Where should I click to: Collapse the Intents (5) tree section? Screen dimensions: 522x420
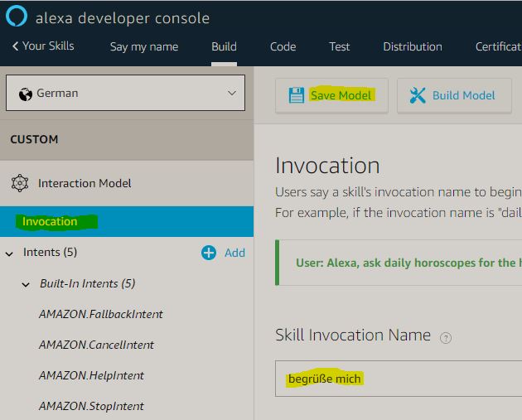coord(10,253)
